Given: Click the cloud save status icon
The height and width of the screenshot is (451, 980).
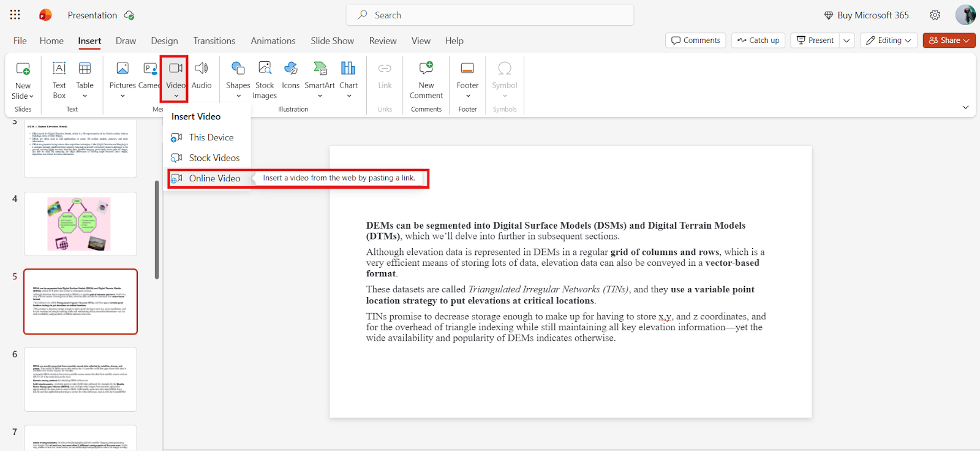Looking at the screenshot, I should coord(129,15).
